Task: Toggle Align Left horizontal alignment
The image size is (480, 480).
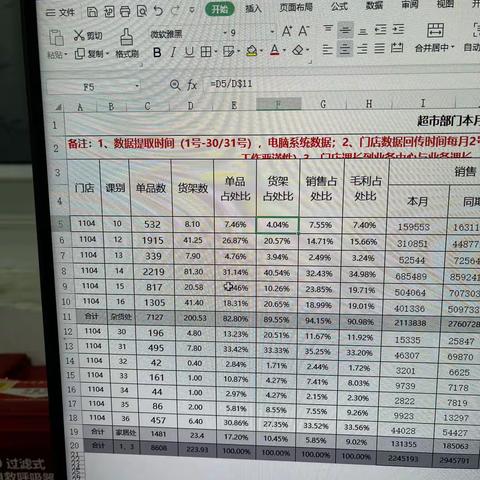Action: [328, 50]
